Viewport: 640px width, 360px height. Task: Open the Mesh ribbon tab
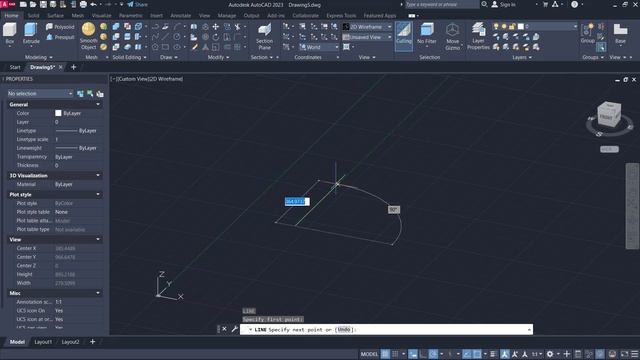[x=78, y=16]
